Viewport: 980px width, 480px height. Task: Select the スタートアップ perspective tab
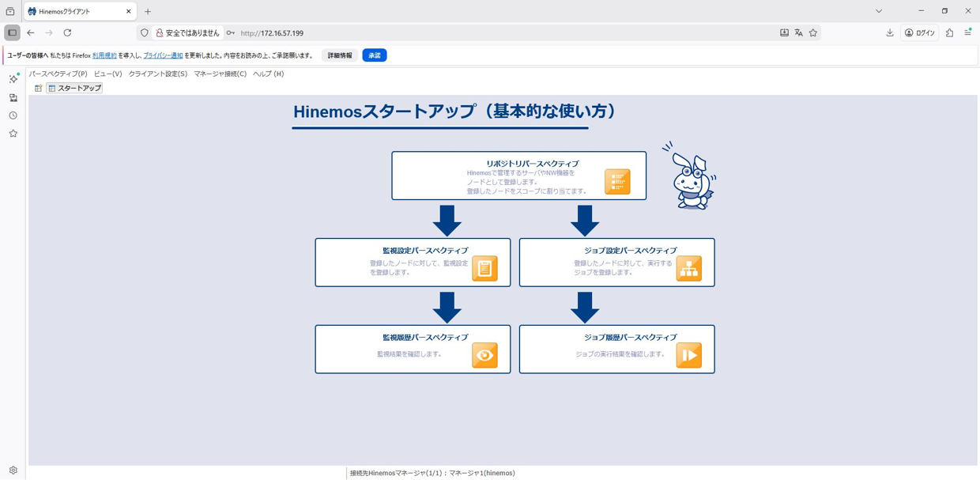(x=75, y=89)
